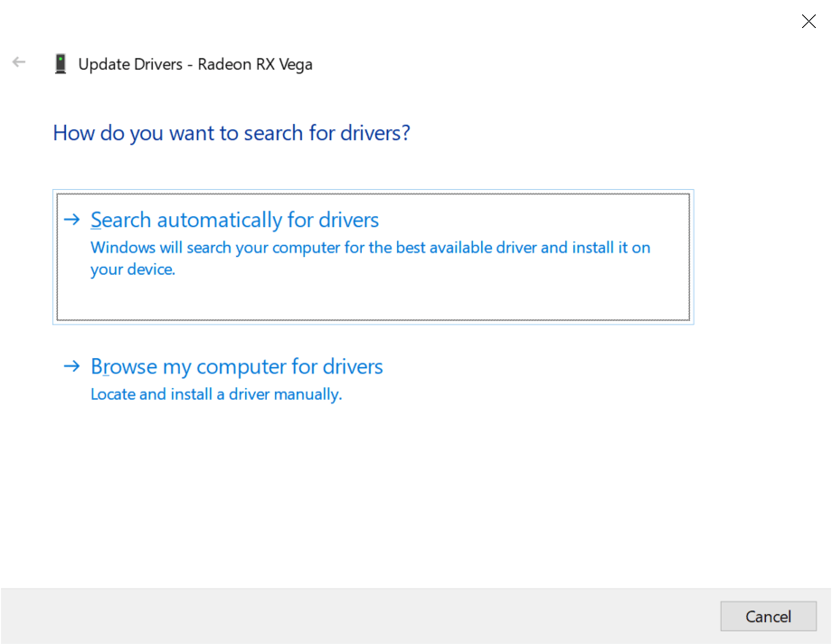This screenshot has width=832, height=644.
Task: Click the 'Windows will search your computer' description
Action: point(370,248)
